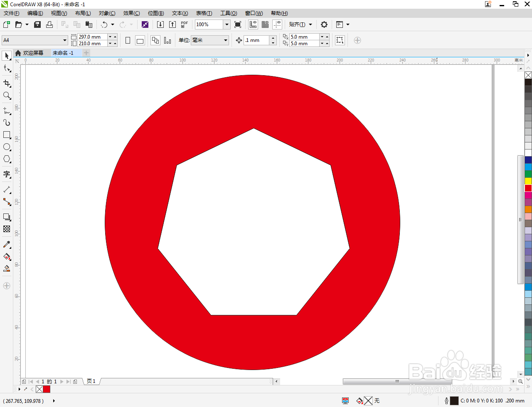Select the Transparency checkerboard tool

click(x=7, y=229)
